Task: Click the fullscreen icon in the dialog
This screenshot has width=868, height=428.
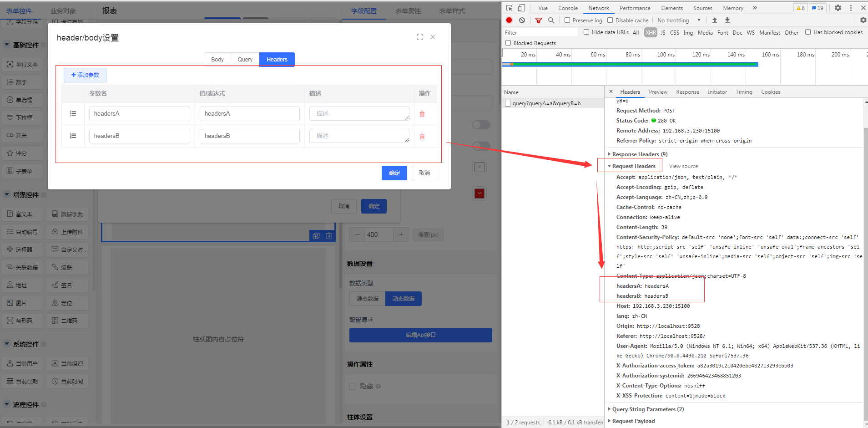Action: (420, 37)
